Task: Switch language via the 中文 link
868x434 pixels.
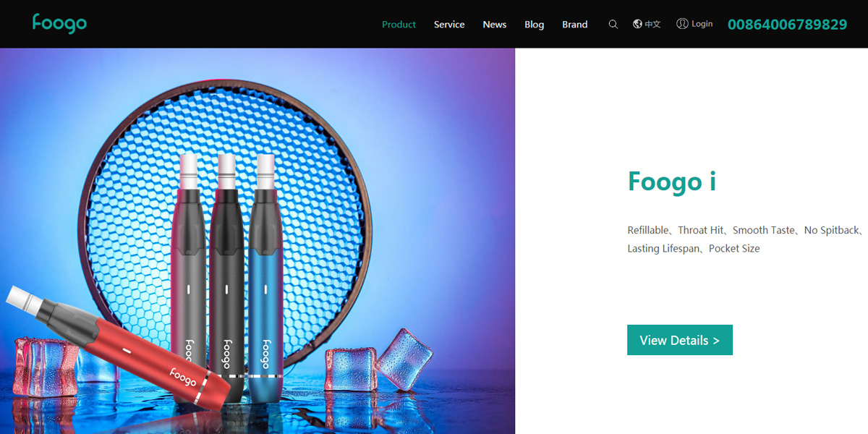Action: 652,25
